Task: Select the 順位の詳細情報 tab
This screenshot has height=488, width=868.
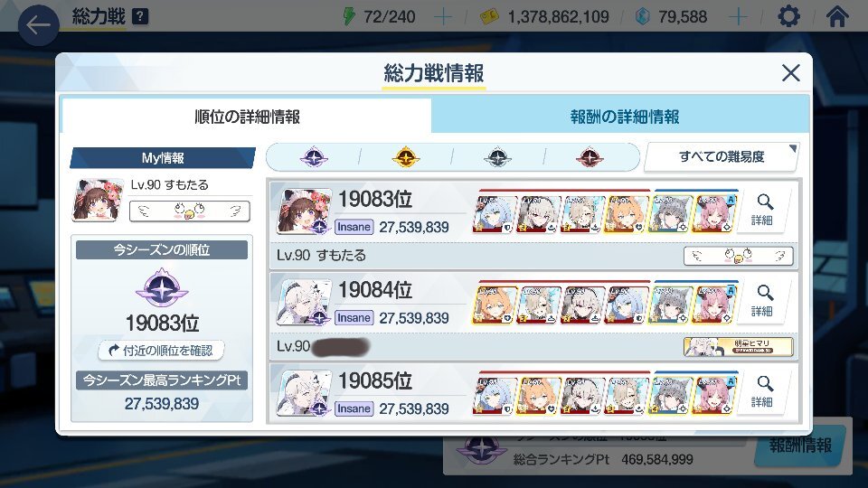Action: click(x=246, y=117)
